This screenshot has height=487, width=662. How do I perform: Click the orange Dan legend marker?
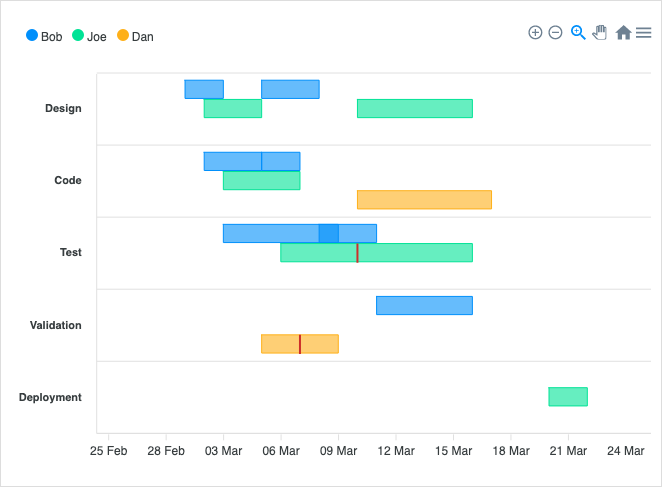point(123,36)
